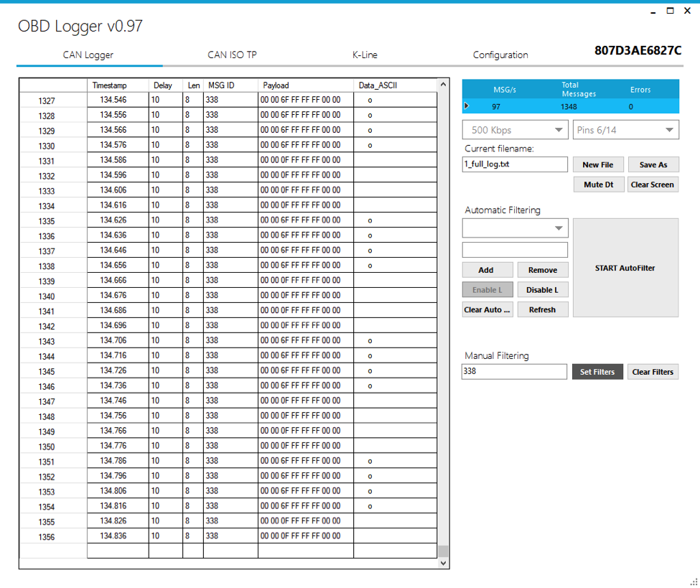Viewport: 700px width, 588px height.
Task: Click the MSG ID column header
Action: (230, 85)
